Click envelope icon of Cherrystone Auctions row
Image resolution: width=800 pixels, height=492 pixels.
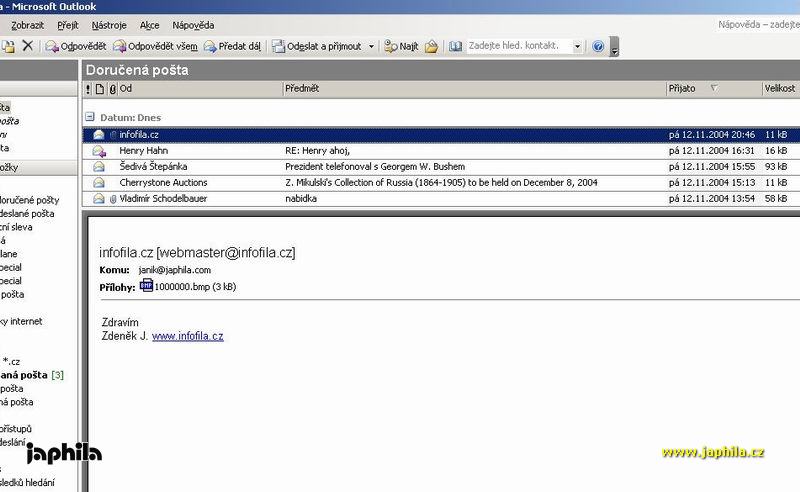[x=99, y=183]
